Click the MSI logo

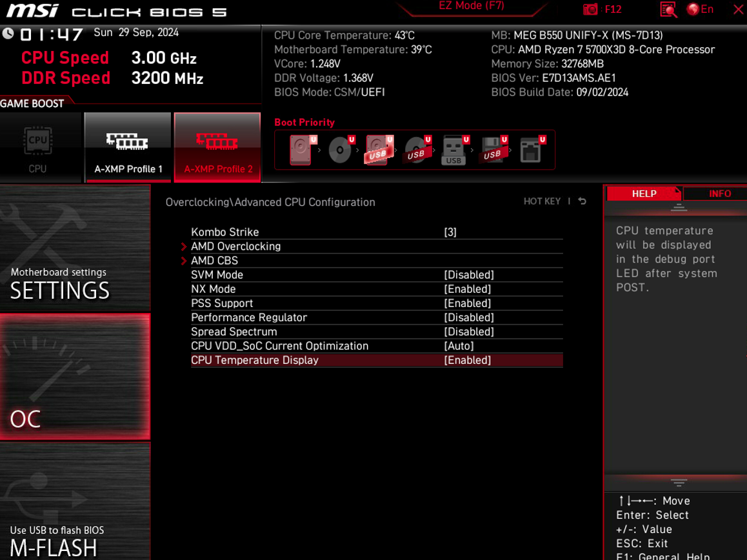33,10
